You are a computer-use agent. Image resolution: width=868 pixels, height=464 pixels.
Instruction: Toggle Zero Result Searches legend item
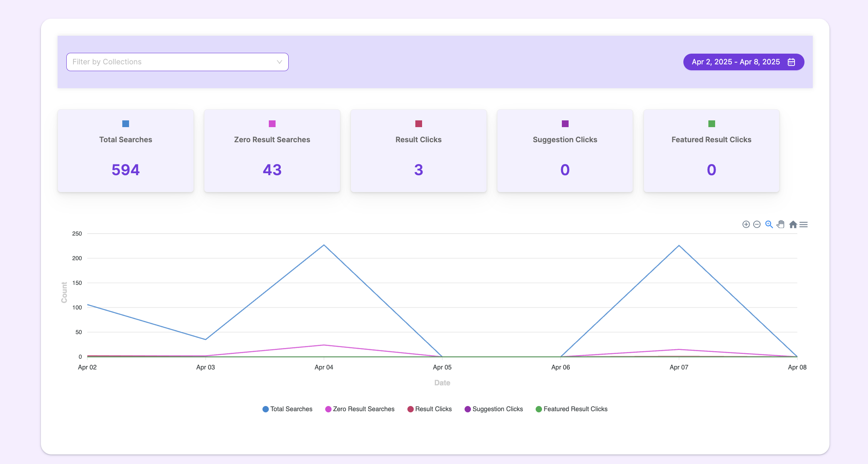pos(360,409)
